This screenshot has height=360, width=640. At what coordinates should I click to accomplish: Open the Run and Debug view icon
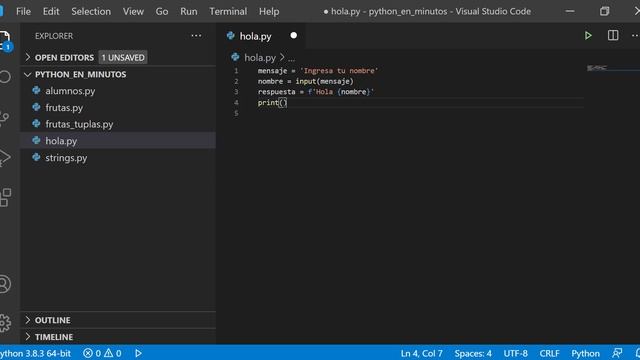pyautogui.click(x=5, y=158)
